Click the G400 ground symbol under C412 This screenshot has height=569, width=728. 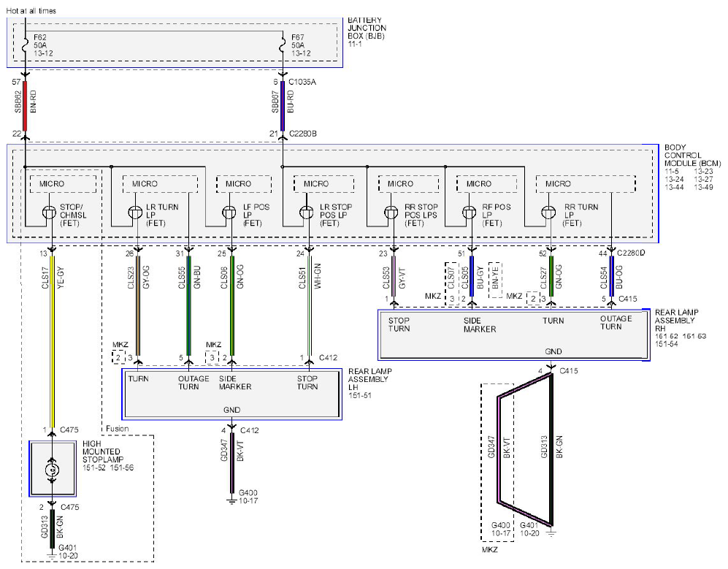tap(231, 501)
